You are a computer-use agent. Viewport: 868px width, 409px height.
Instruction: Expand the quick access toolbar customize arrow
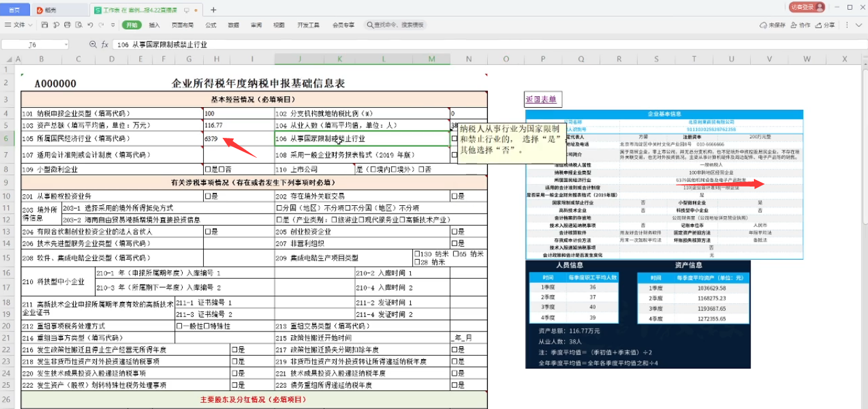click(112, 25)
